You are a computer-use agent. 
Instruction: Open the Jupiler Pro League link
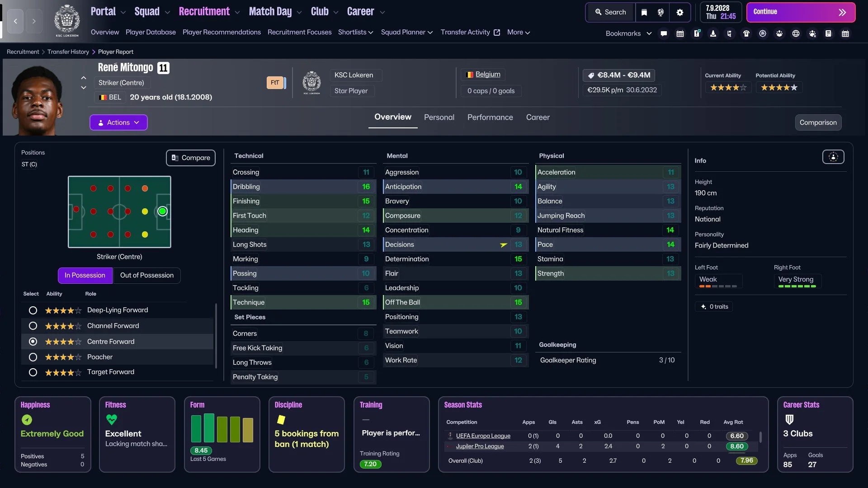click(x=480, y=446)
